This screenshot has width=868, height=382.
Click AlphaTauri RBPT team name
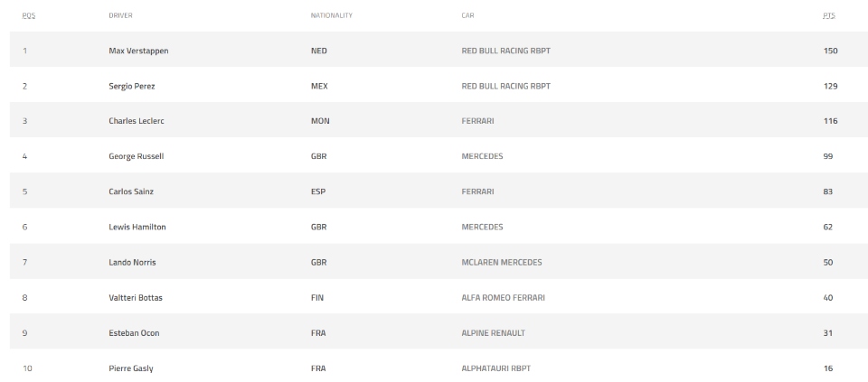pos(495,368)
